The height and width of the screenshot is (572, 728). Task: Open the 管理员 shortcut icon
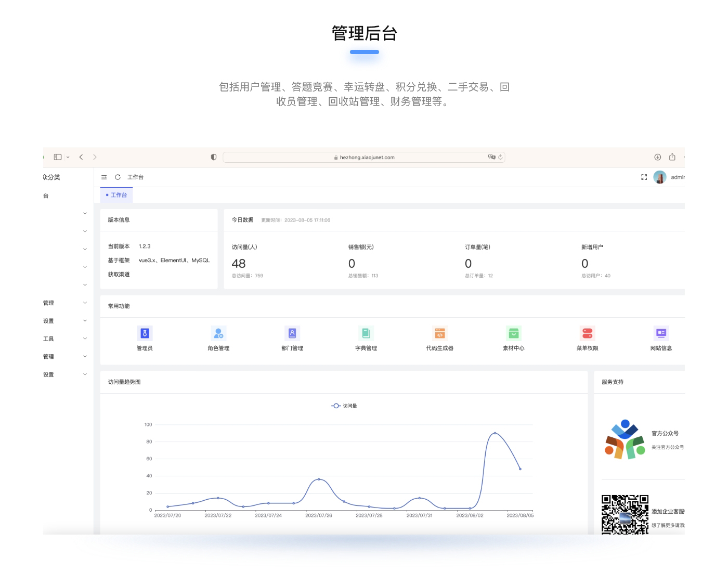click(145, 333)
